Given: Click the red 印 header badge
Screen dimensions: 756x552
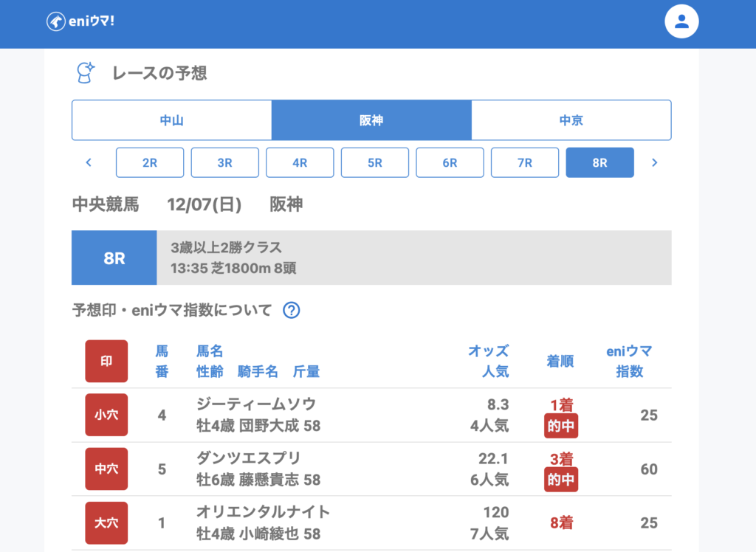Looking at the screenshot, I should pos(106,361).
